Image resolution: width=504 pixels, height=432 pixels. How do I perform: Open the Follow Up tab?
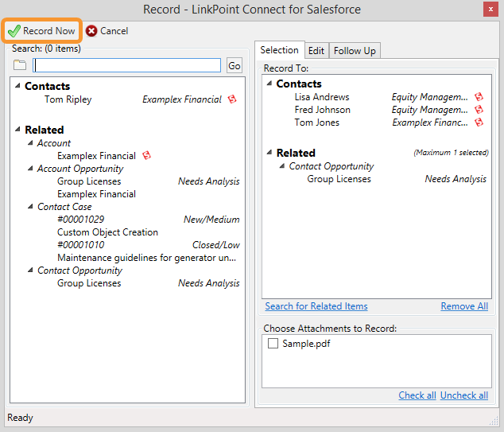click(x=355, y=51)
